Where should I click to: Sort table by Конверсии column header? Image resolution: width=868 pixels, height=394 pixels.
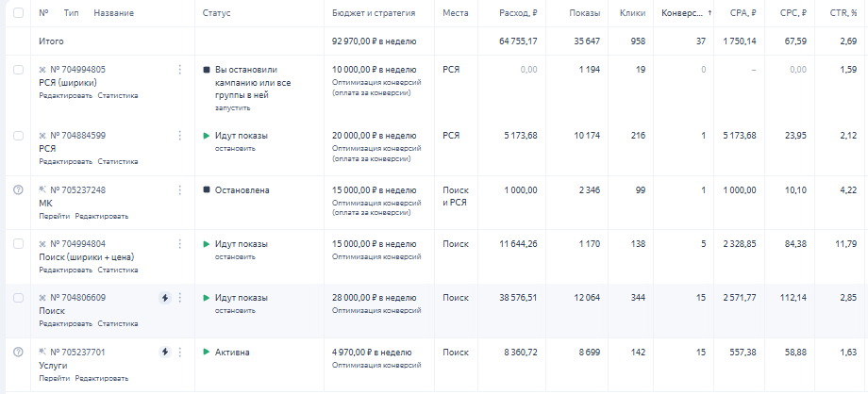point(682,13)
